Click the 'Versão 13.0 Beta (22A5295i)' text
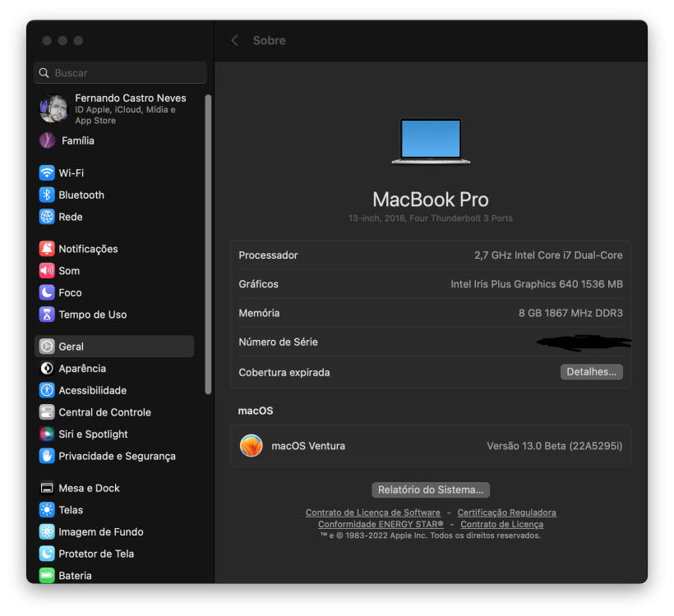Viewport: 674px width, 616px height. pos(555,446)
